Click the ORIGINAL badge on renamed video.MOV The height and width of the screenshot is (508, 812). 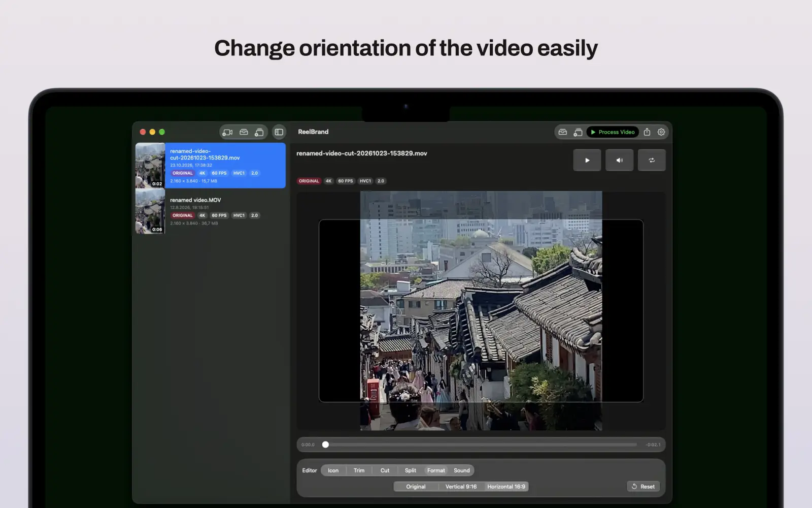click(x=182, y=215)
